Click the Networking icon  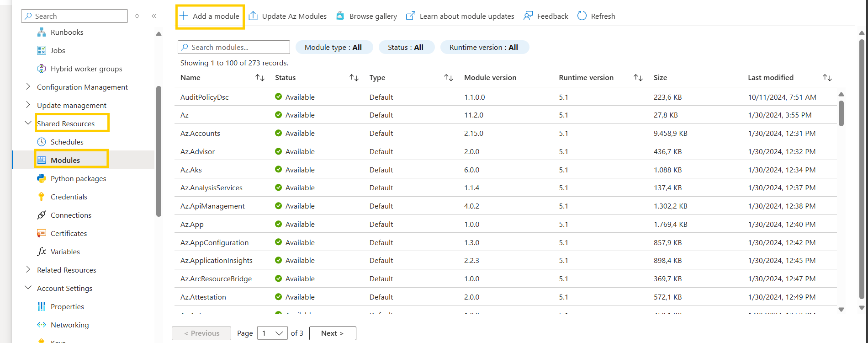pyautogui.click(x=42, y=325)
